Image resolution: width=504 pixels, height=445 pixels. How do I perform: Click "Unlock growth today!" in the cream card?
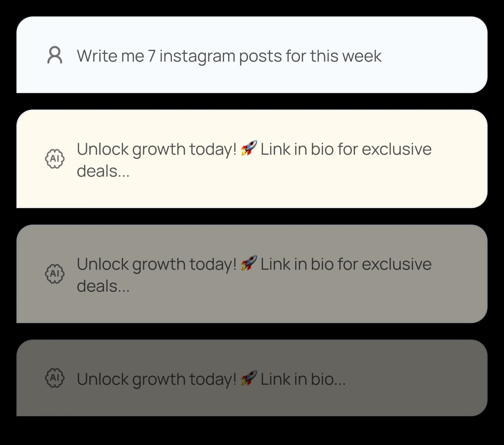(157, 150)
